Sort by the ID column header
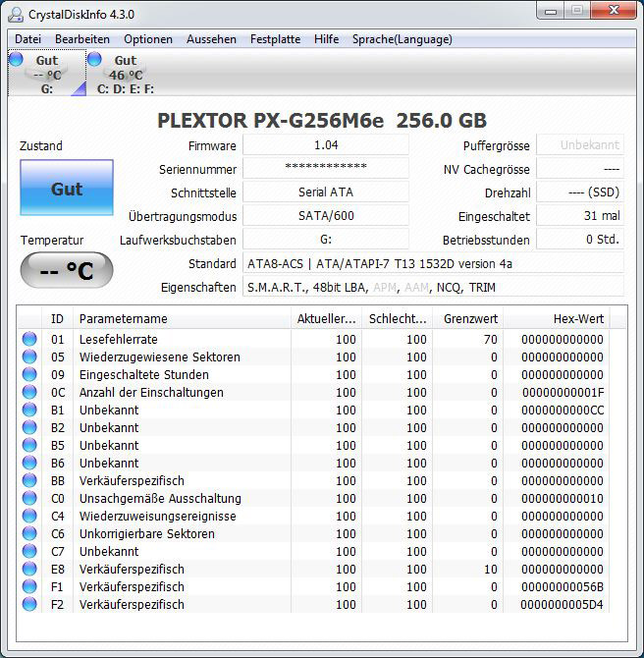644x658 pixels. coord(58,319)
